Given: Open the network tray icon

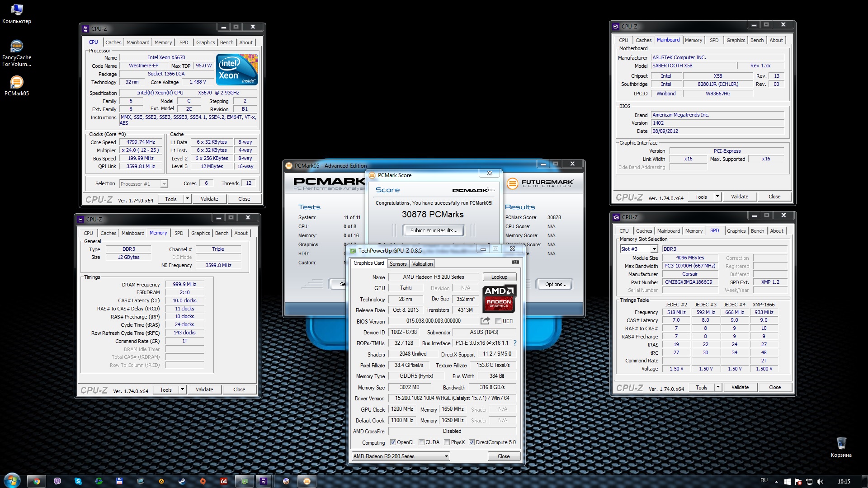Looking at the screenshot, I should [809, 481].
